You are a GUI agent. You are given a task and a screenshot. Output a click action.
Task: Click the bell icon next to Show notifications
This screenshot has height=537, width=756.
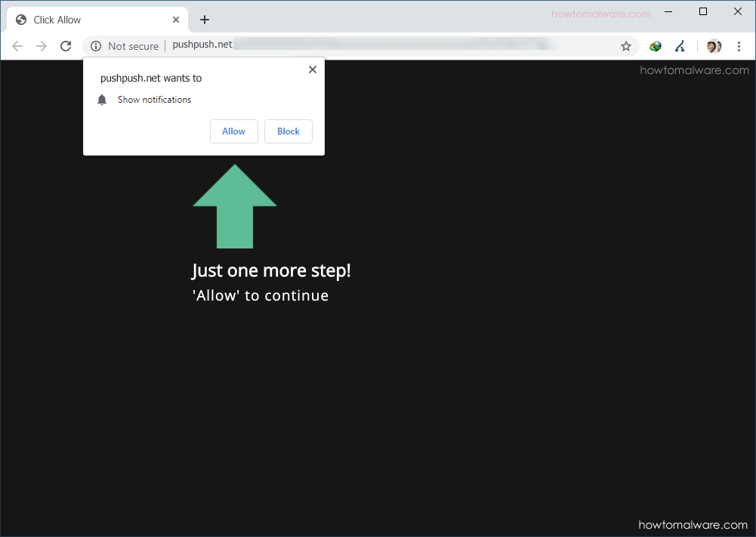(102, 99)
